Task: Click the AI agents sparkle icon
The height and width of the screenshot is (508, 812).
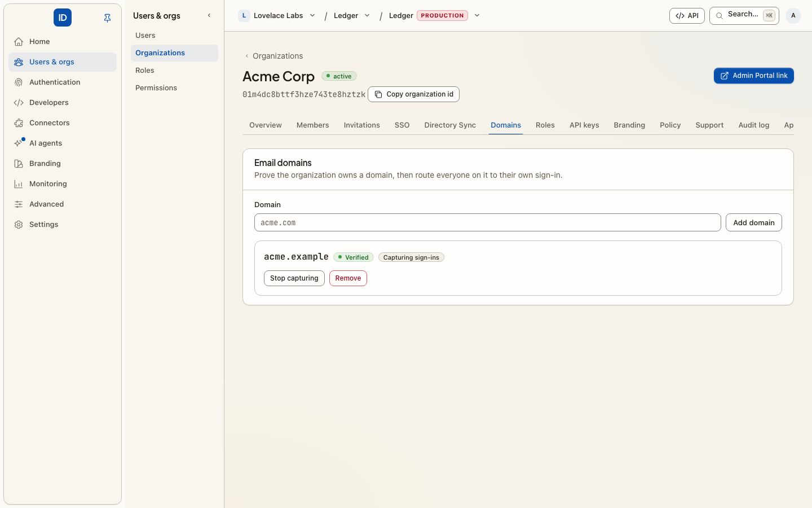Action: [x=19, y=143]
